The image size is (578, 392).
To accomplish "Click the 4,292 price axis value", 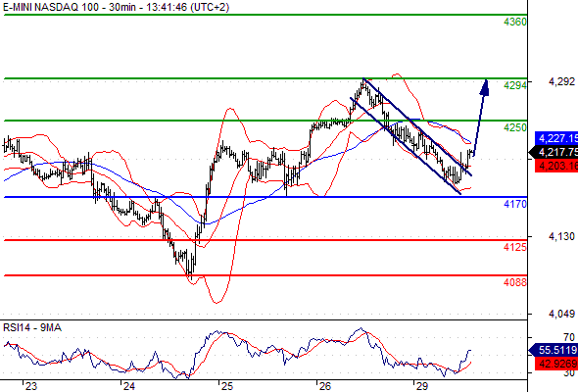I will pos(561,81).
